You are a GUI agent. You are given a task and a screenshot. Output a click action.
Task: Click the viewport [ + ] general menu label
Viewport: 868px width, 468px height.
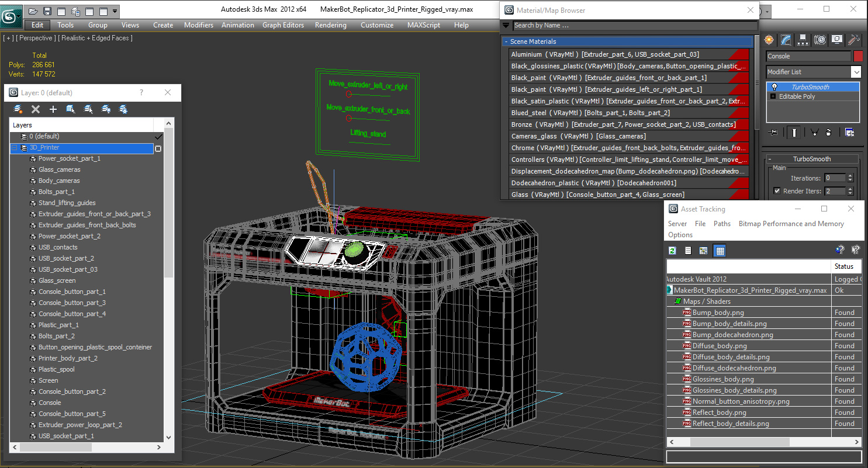click(x=8, y=38)
